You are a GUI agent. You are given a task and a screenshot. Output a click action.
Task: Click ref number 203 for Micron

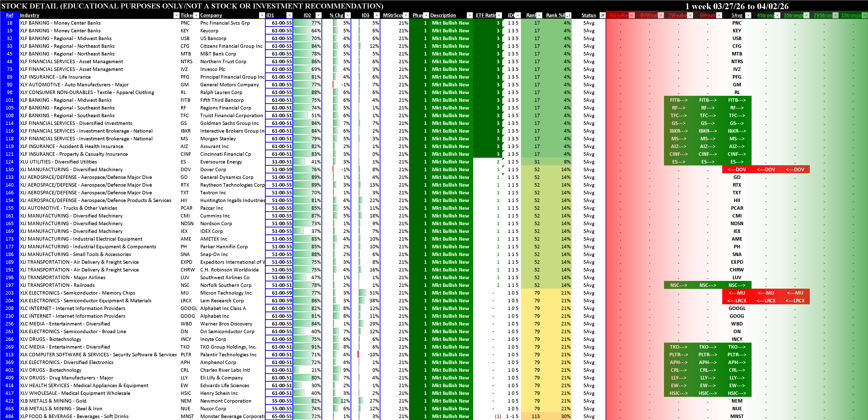[9, 293]
